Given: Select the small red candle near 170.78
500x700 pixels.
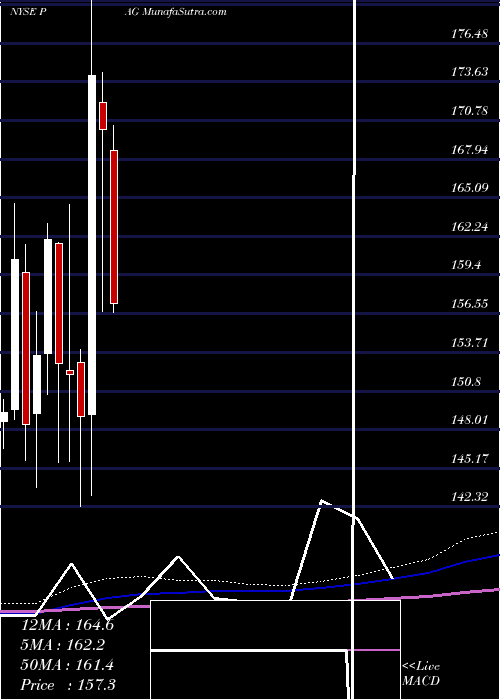Looking at the screenshot, I should tap(103, 116).
